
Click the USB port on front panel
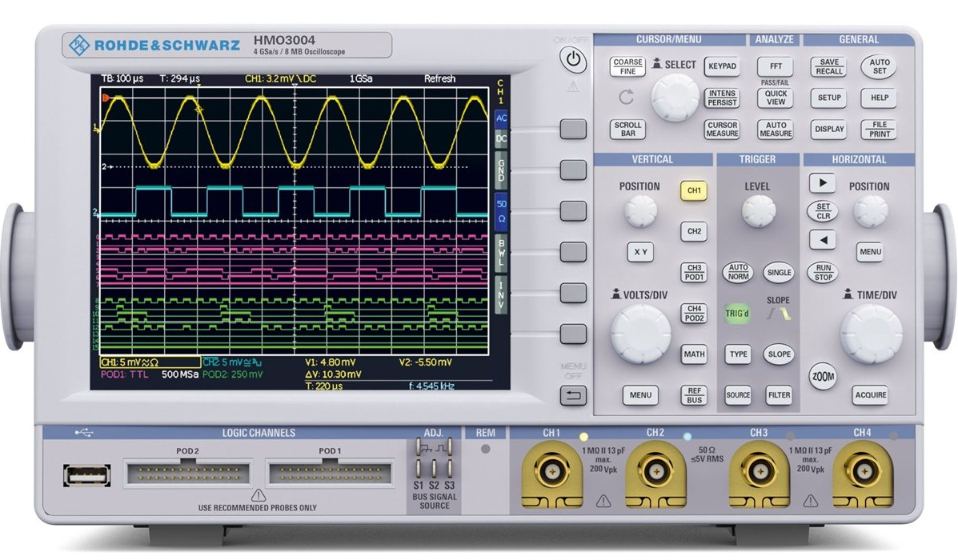pyautogui.click(x=86, y=475)
